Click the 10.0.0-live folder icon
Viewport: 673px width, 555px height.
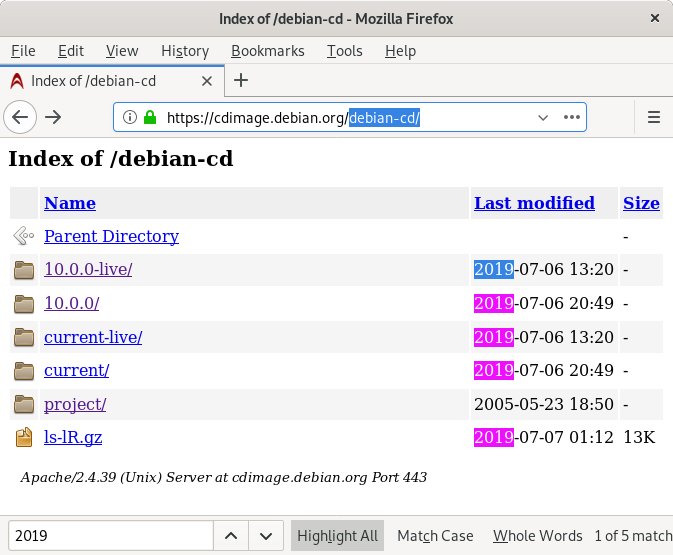[x=24, y=270]
